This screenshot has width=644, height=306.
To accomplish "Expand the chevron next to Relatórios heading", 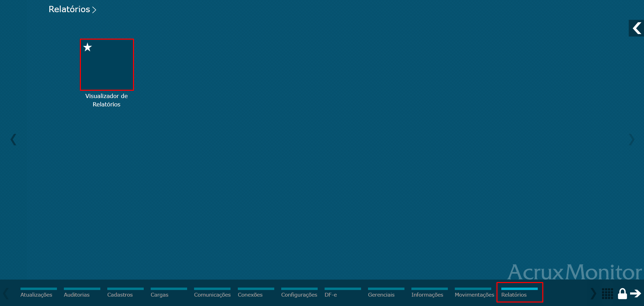I will (x=94, y=10).
